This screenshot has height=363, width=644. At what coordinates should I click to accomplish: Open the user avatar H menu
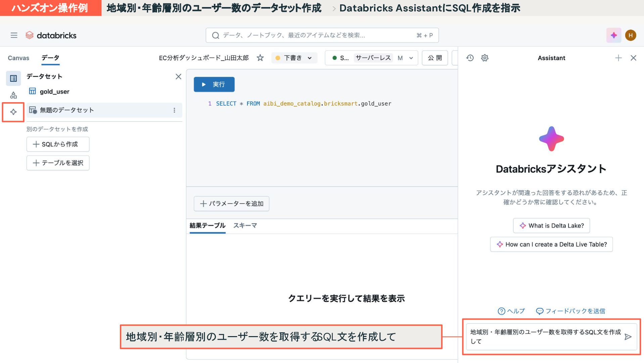[630, 35]
